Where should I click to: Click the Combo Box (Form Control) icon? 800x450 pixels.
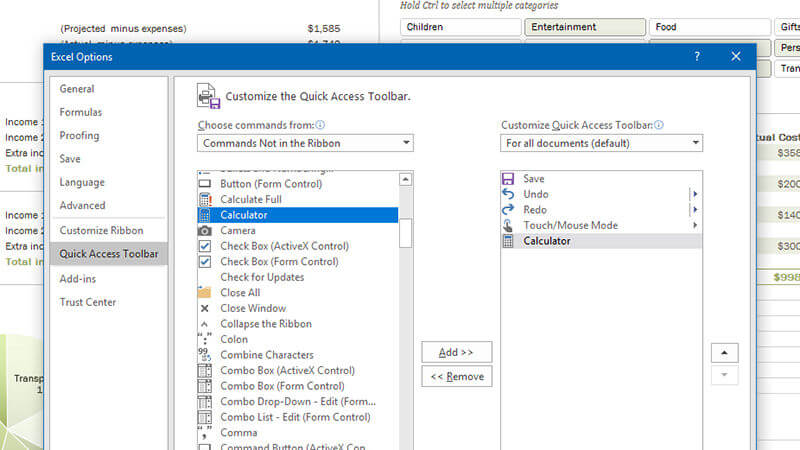click(x=205, y=386)
